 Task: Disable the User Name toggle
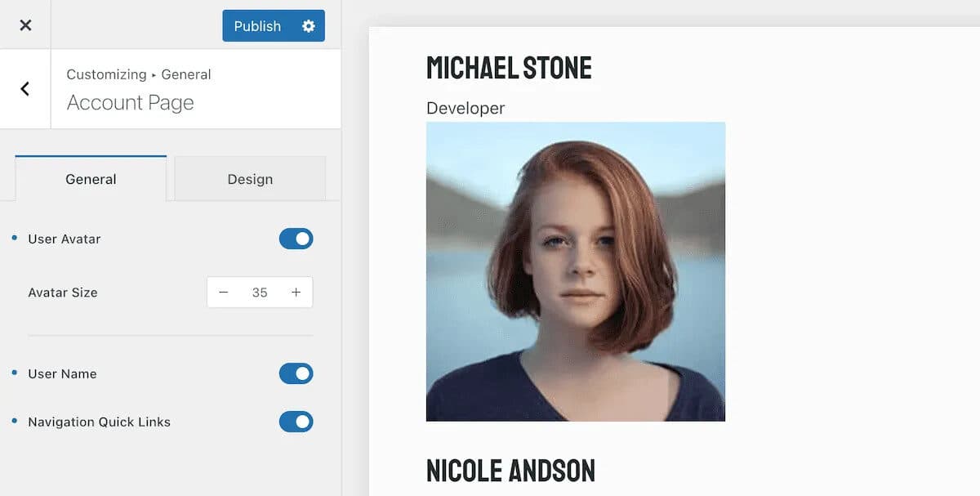(296, 373)
